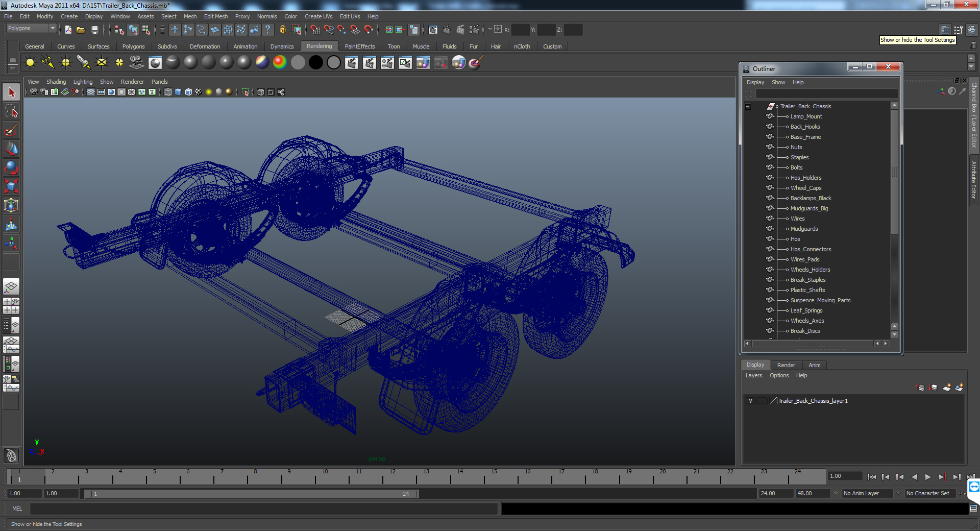
Task: Start IPR render from status line
Action: (460, 30)
